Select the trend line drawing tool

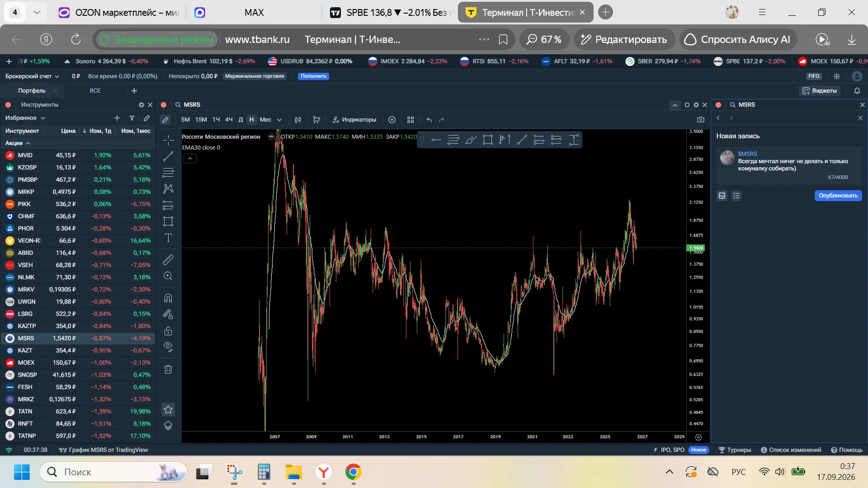[168, 156]
